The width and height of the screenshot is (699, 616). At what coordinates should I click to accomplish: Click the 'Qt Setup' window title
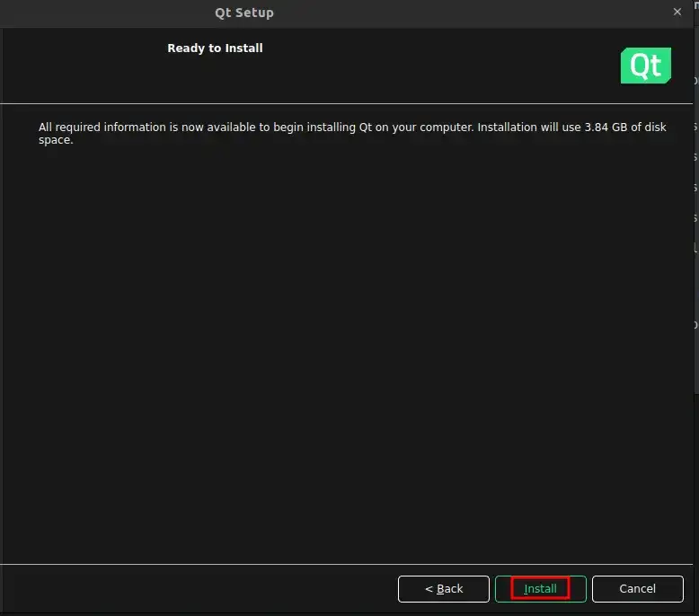click(244, 13)
